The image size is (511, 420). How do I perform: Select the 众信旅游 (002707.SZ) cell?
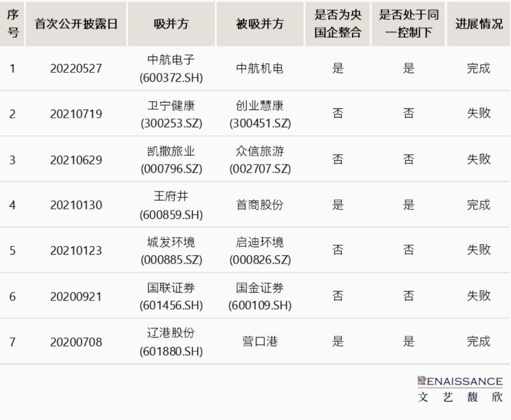(x=260, y=160)
